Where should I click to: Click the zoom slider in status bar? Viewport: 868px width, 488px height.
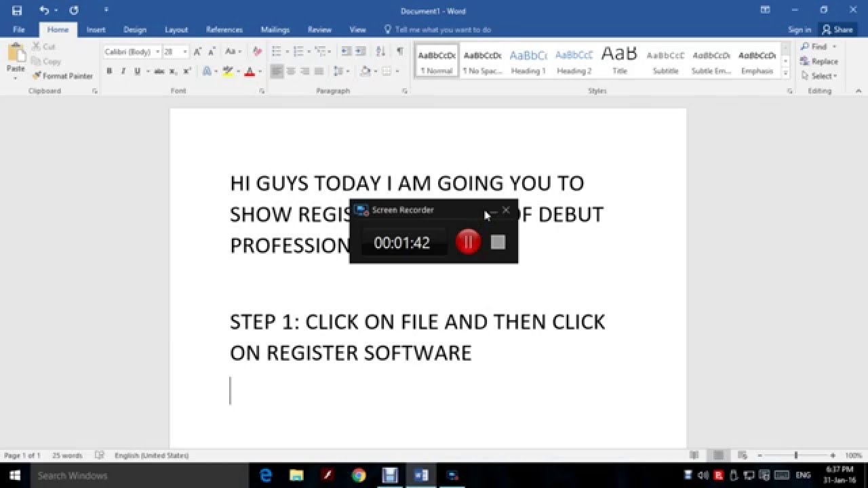point(796,455)
